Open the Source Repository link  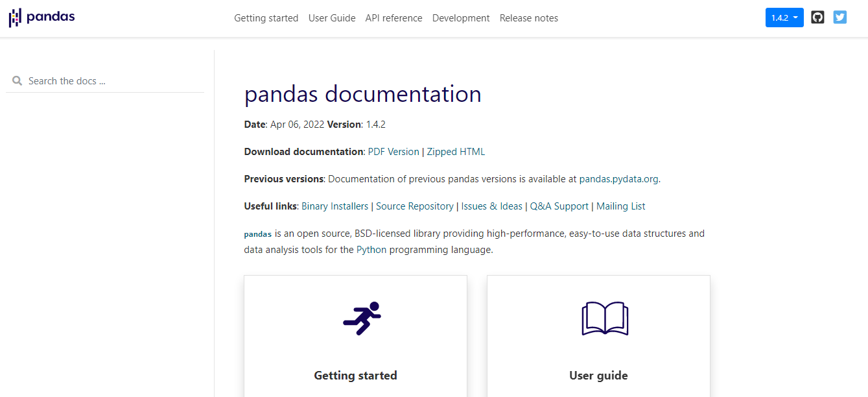point(414,206)
